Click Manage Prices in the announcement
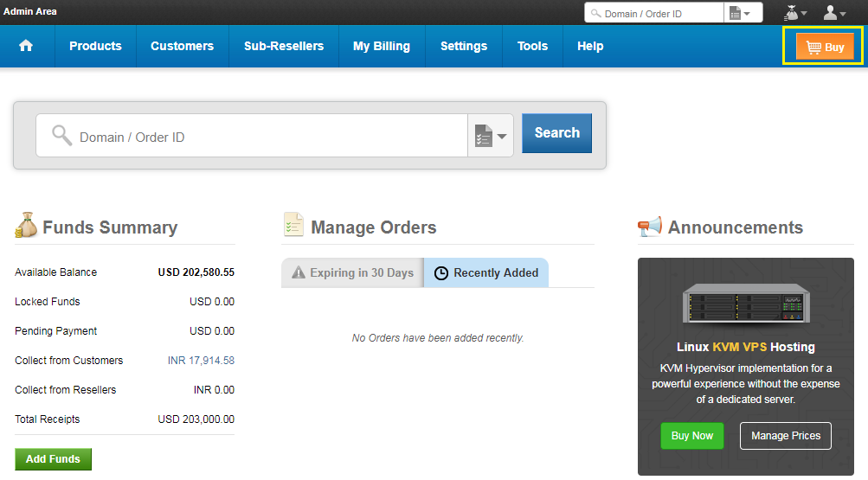The height and width of the screenshot is (480, 868). click(x=786, y=436)
